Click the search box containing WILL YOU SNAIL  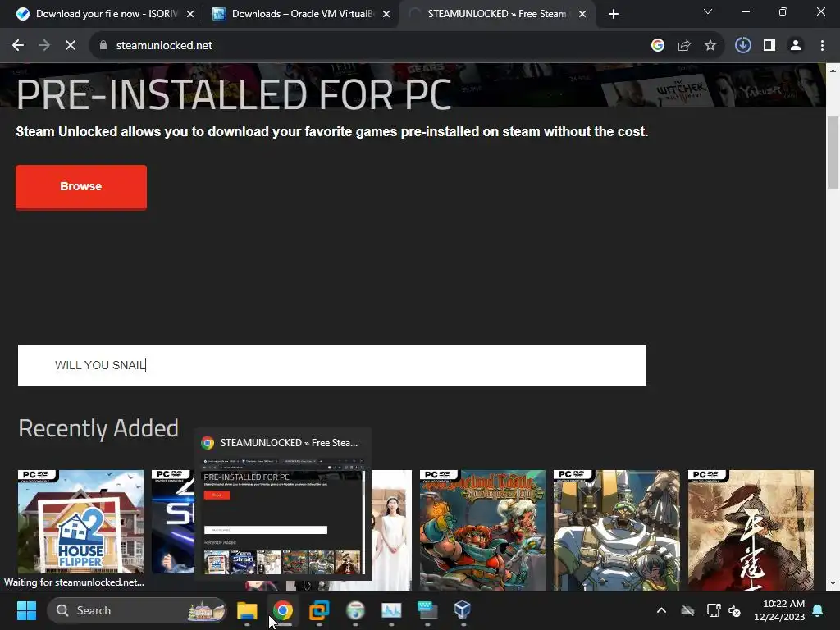coord(332,365)
